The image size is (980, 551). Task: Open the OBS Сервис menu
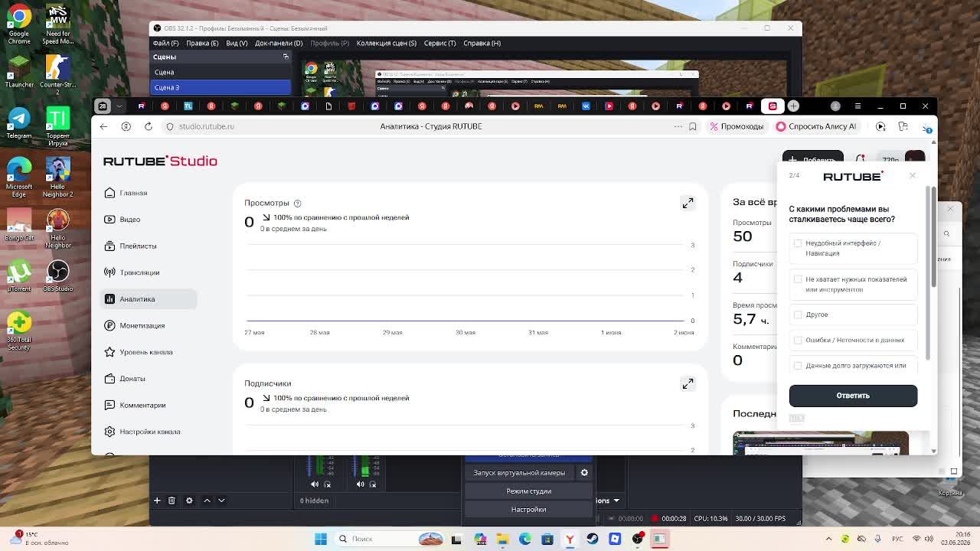click(x=439, y=44)
